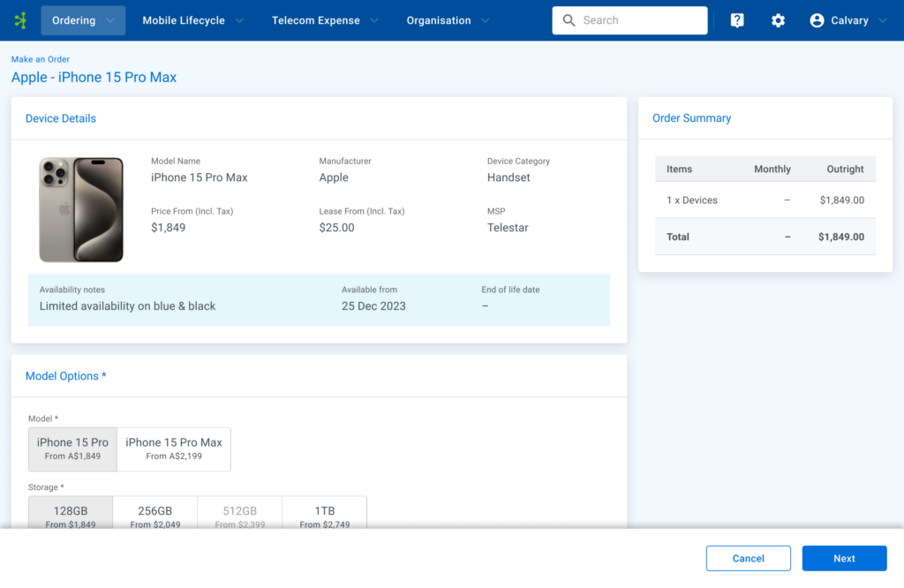Click the Cancel button
The width and height of the screenshot is (904, 588).
coord(748,558)
